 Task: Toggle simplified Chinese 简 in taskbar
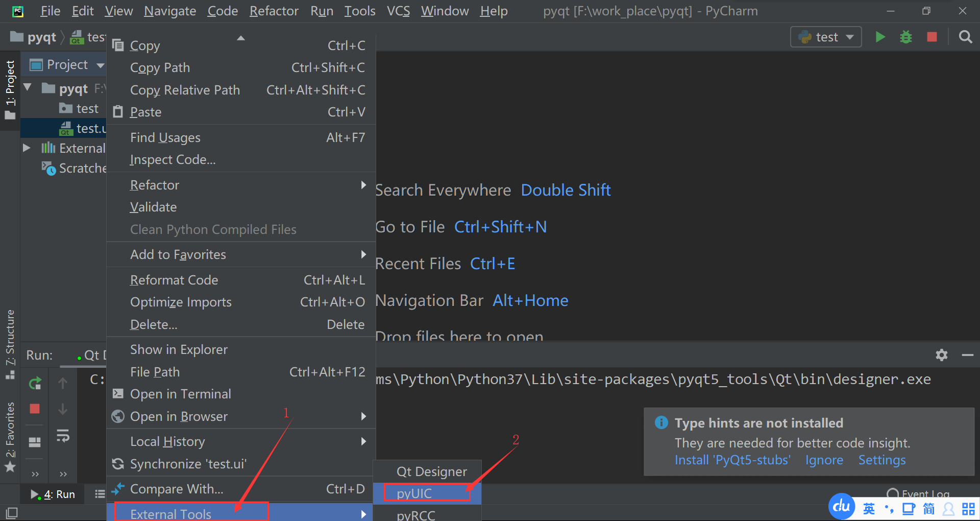tap(929, 508)
